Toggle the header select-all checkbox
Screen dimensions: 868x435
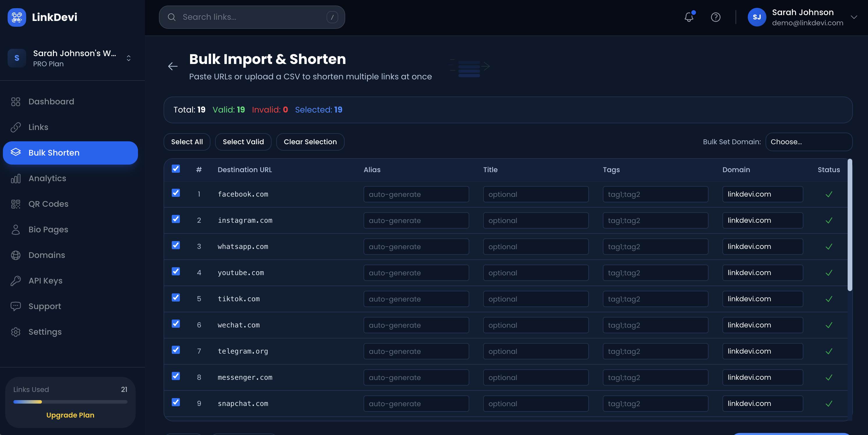pyautogui.click(x=176, y=169)
